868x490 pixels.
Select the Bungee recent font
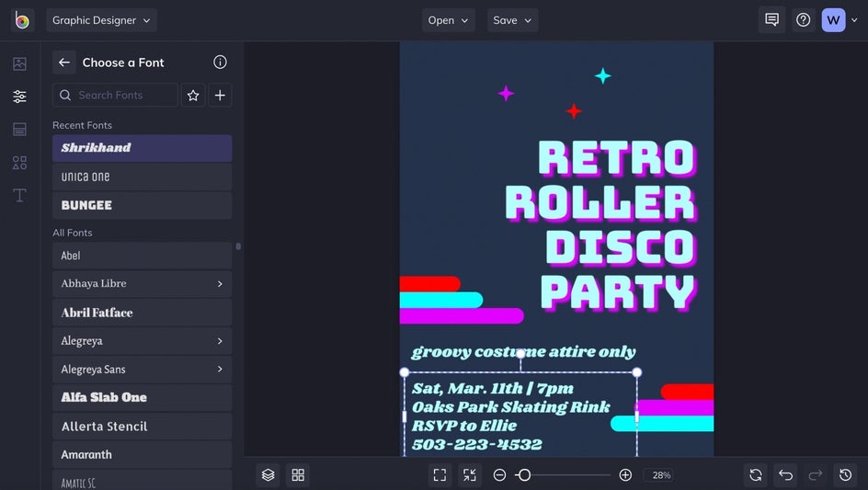(x=142, y=205)
